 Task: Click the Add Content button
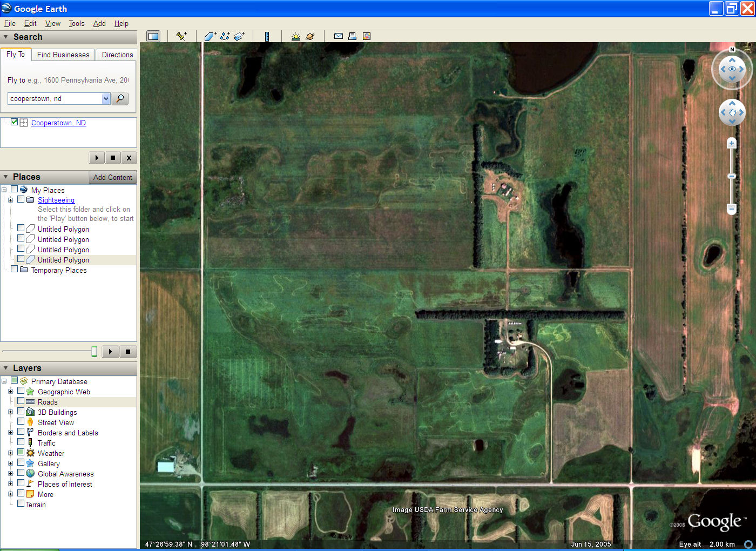tap(112, 177)
